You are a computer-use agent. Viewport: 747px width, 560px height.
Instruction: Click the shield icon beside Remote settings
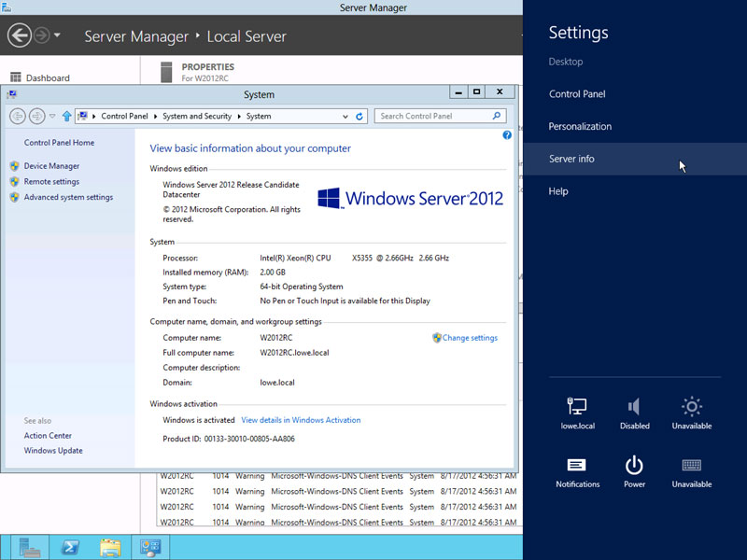pos(15,181)
